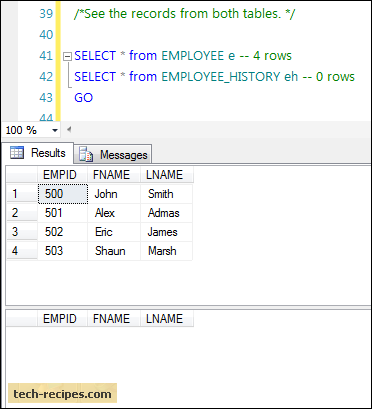This screenshot has width=372, height=409.
Task: Click cell 502 in EMPID column
Action: point(63,232)
